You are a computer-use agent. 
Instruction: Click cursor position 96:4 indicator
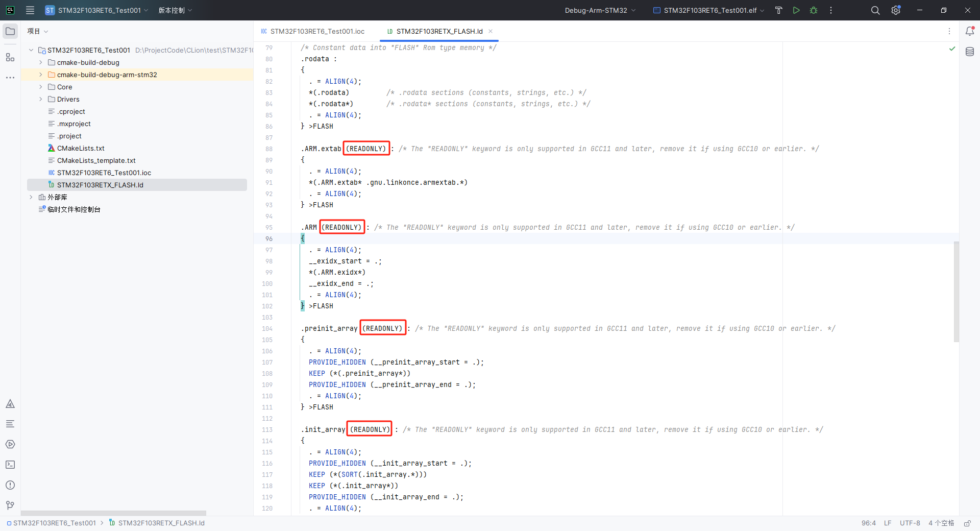pyautogui.click(x=868, y=523)
